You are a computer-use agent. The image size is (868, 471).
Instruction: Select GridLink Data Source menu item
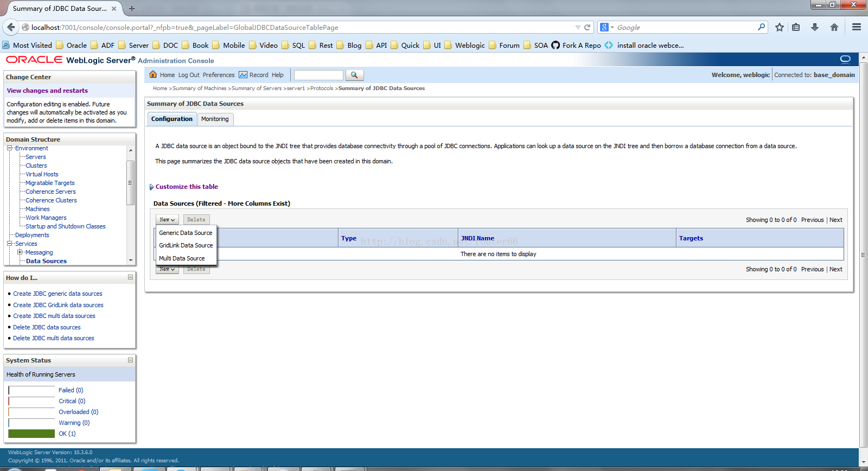click(186, 245)
